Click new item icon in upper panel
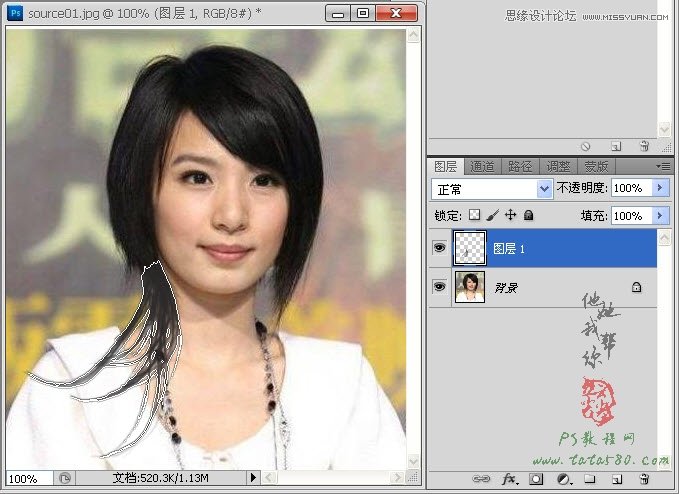679x494 pixels. point(616,146)
